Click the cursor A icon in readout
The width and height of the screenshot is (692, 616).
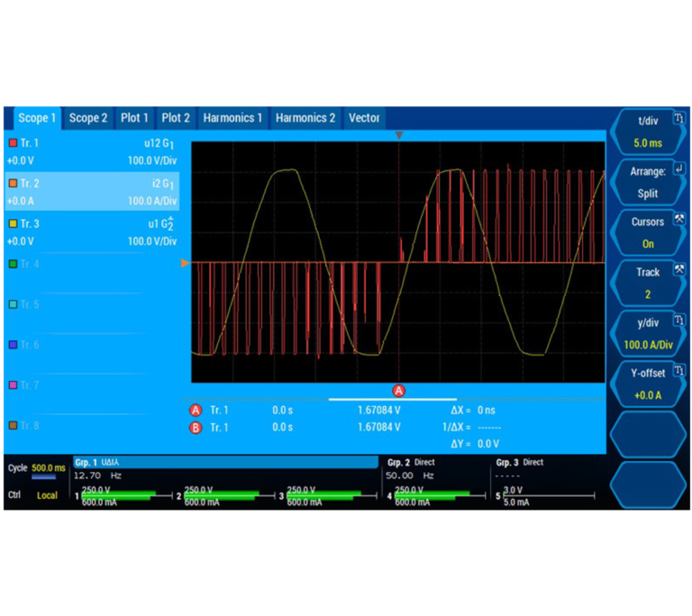coord(196,411)
